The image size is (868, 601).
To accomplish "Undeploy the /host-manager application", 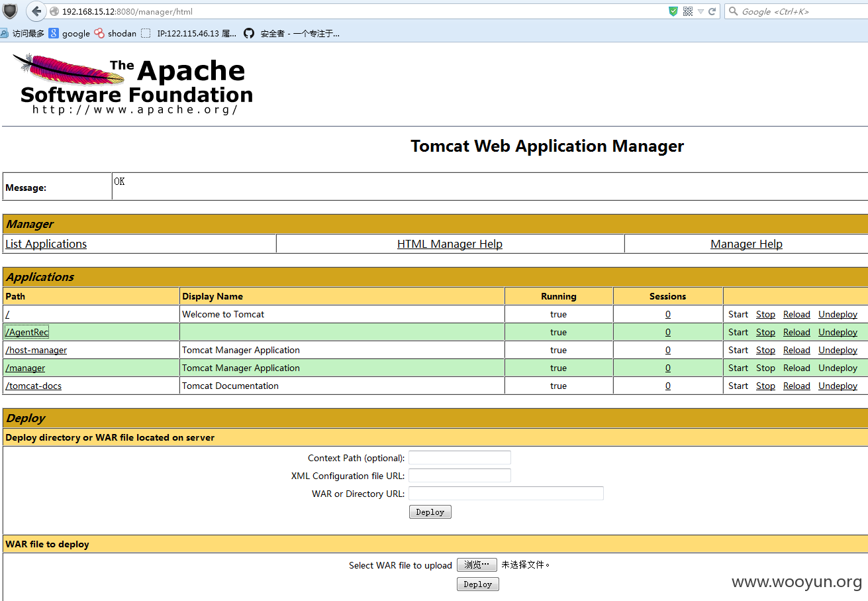I will click(838, 350).
